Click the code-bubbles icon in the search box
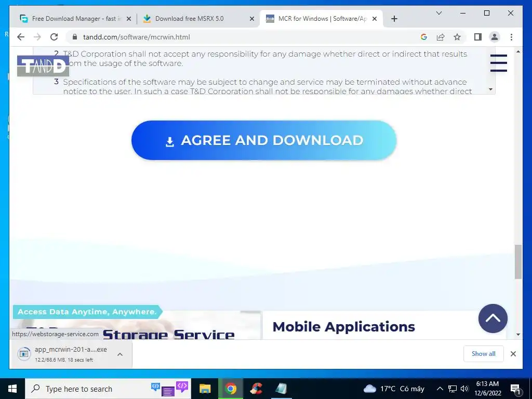The height and width of the screenshot is (399, 532). pos(170,389)
